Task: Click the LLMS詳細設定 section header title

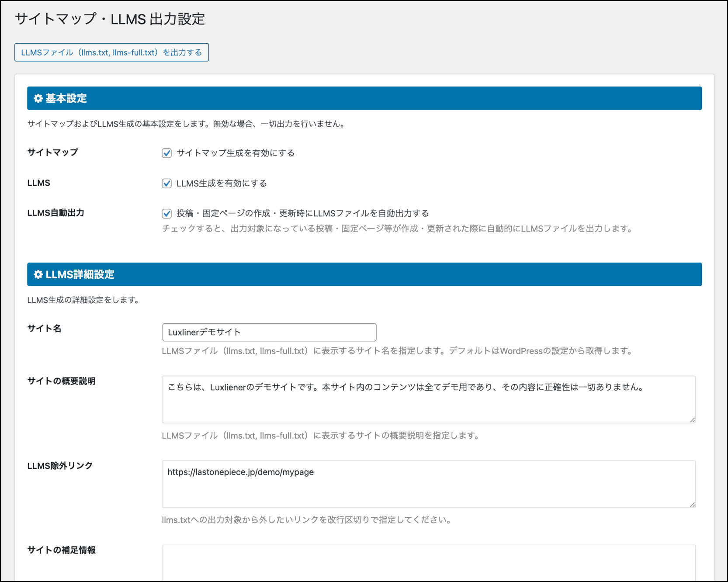Action: [80, 274]
